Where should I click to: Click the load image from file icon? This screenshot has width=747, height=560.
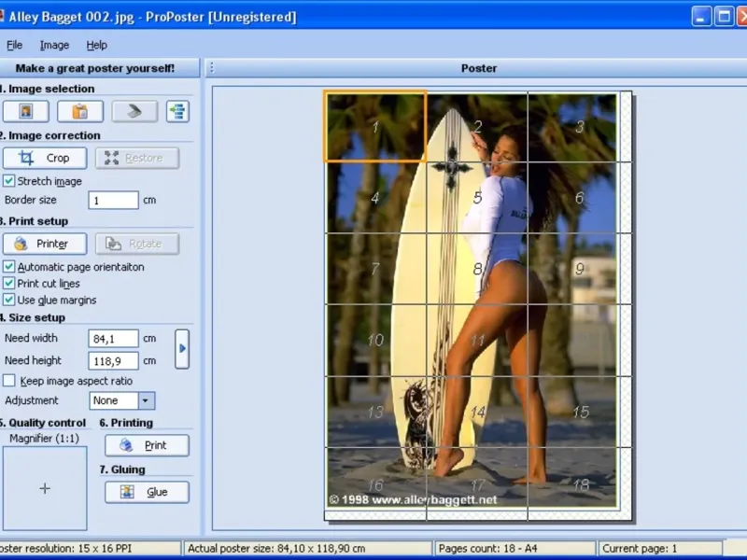tap(26, 112)
